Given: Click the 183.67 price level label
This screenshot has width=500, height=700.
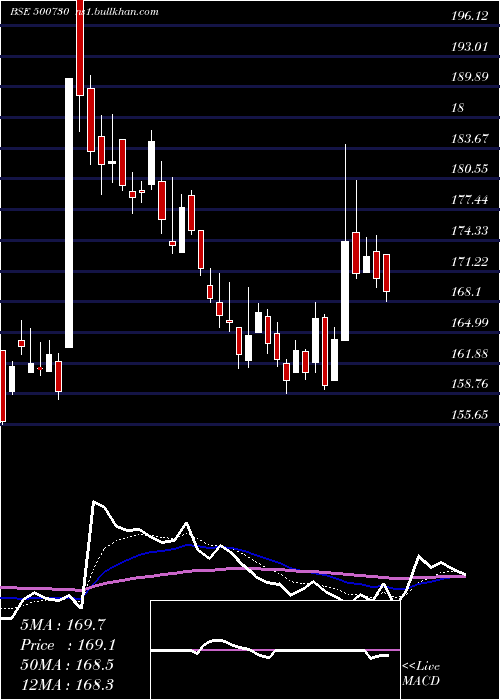Looking at the screenshot, I should point(469,138).
